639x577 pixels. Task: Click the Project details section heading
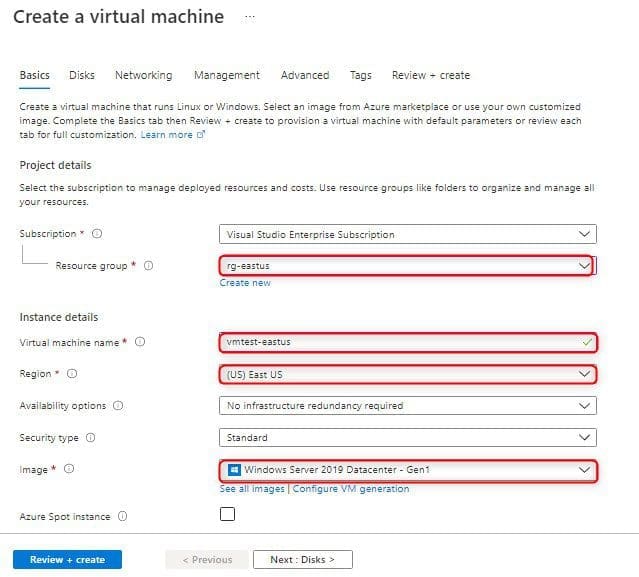(55, 165)
